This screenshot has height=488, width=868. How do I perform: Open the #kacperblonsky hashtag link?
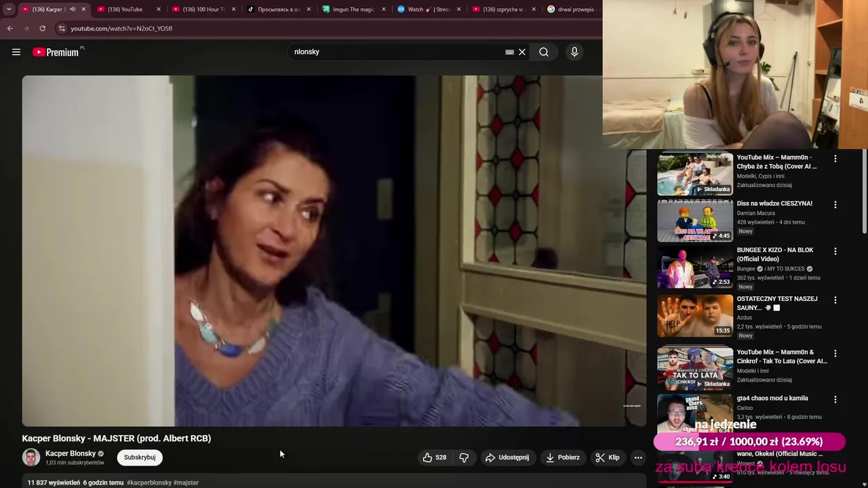149,483
